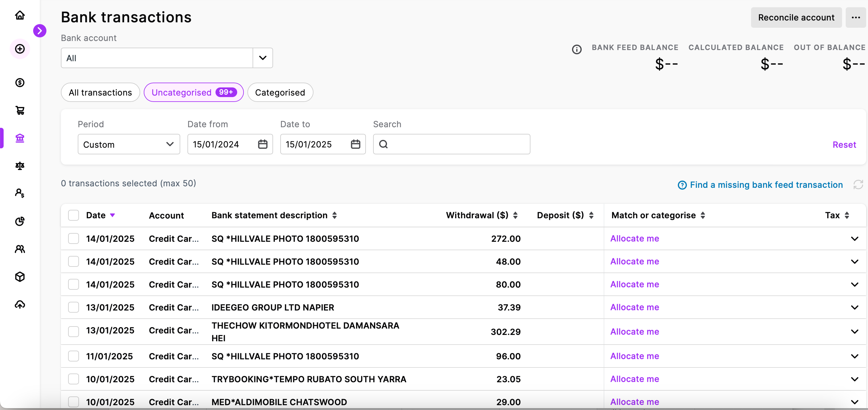Screen dimensions: 868x410
Task: Open the shopping cart purchases icon
Action: tap(20, 111)
